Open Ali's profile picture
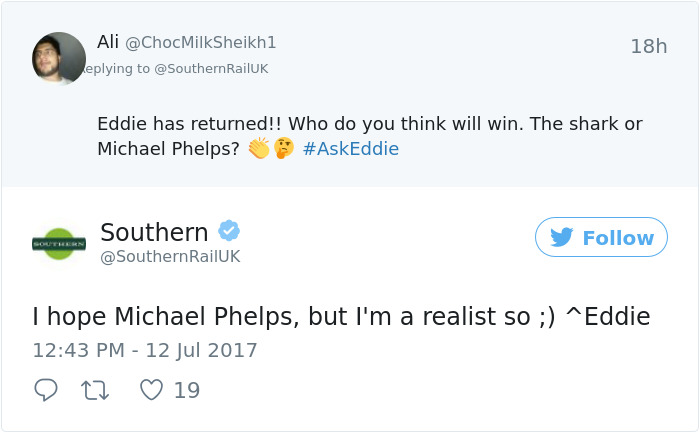Viewport: 700px width, 433px height. (x=59, y=58)
